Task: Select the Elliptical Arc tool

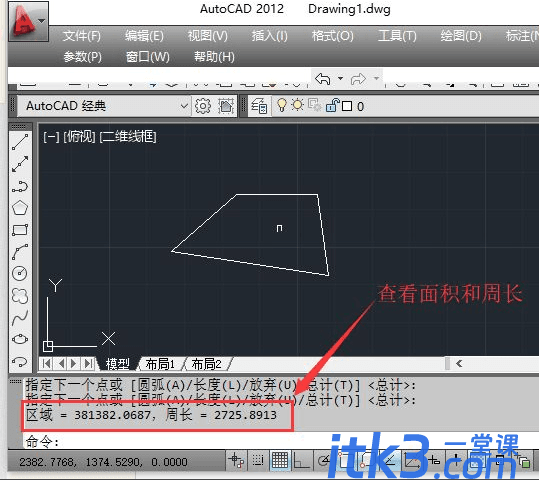Action: (20, 361)
